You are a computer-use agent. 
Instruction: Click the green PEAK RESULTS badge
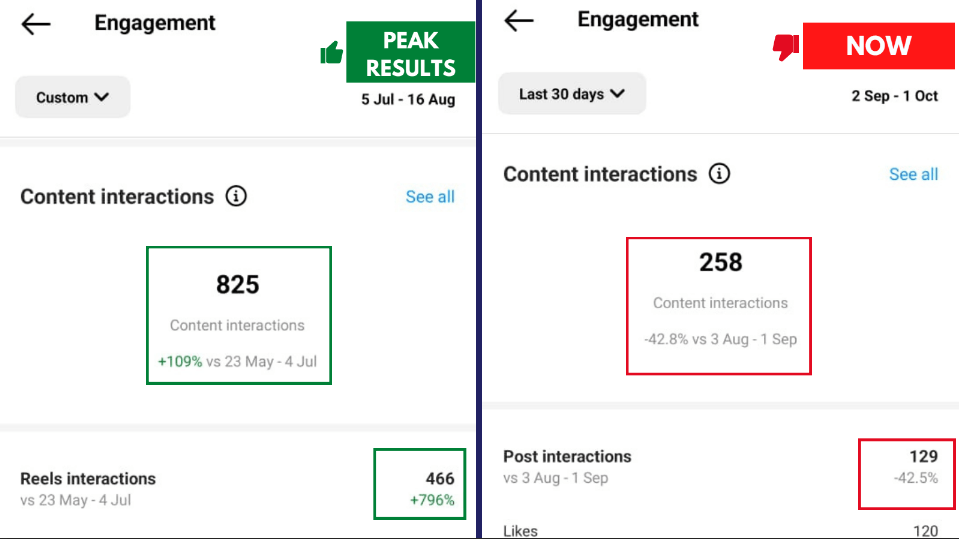pyautogui.click(x=410, y=53)
